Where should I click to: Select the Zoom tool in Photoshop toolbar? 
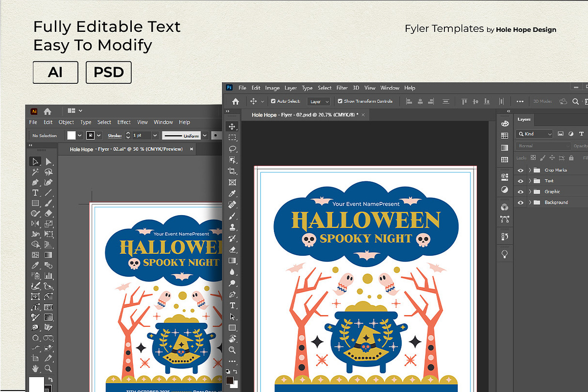coord(232,350)
